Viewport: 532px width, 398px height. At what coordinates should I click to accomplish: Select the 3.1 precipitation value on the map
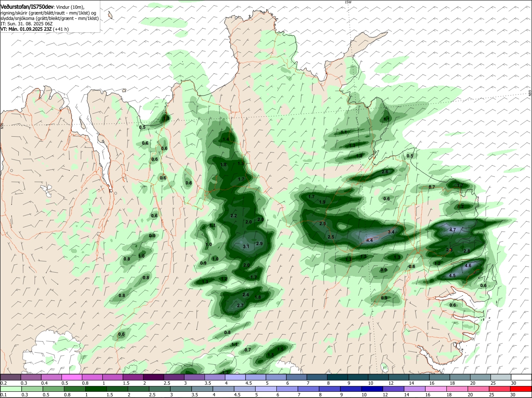tap(246, 246)
